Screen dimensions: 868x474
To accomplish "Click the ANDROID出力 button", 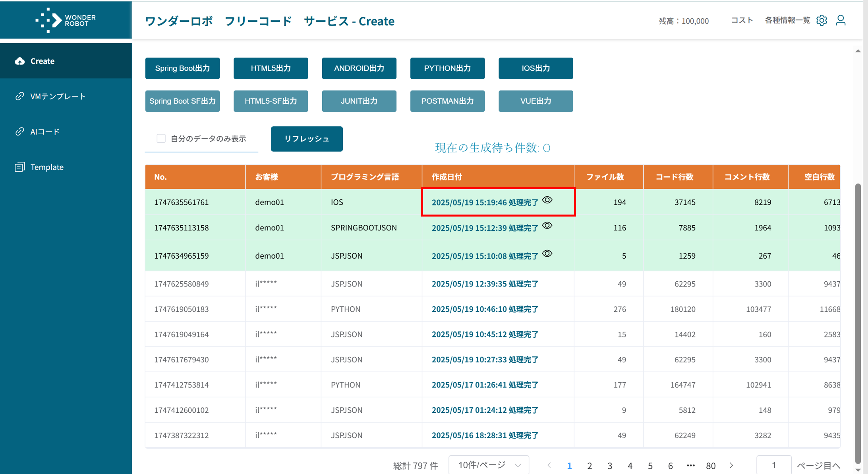I will (x=359, y=68).
